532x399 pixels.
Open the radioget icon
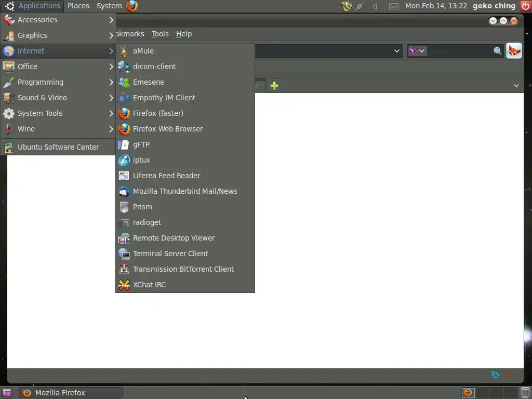(124, 222)
